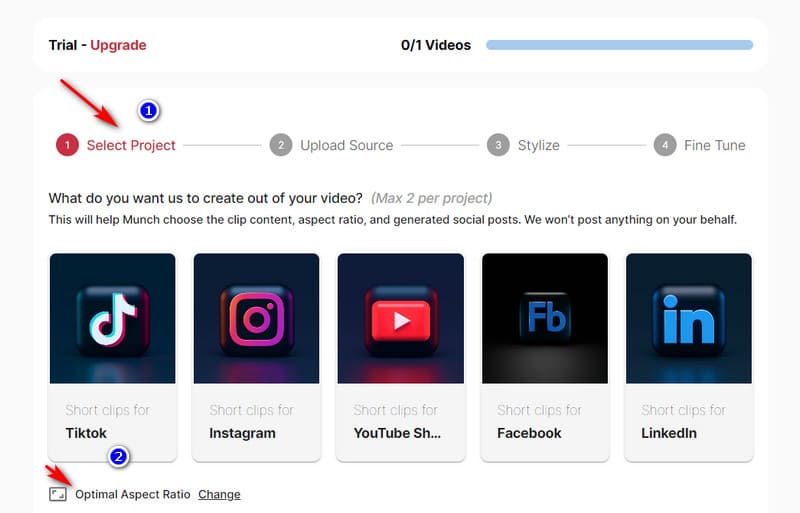Screen dimensions: 800x513
Task: Click the LinkedIn logo icon
Action: [689, 318]
